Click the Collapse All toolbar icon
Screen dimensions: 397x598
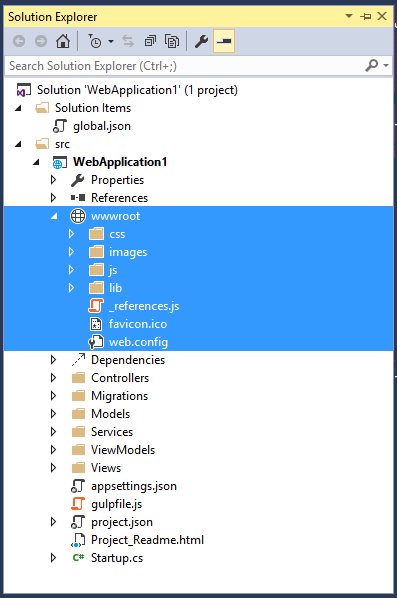[x=150, y=41]
